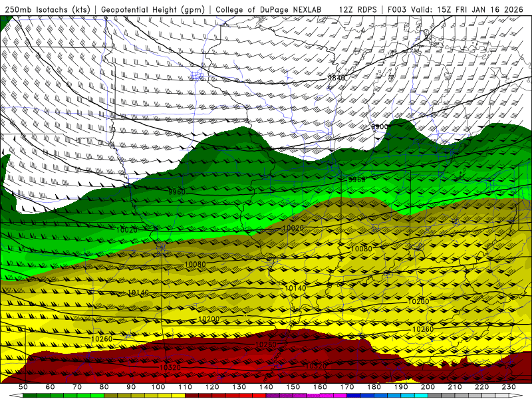Click the 130 value on the color scale

(x=239, y=387)
